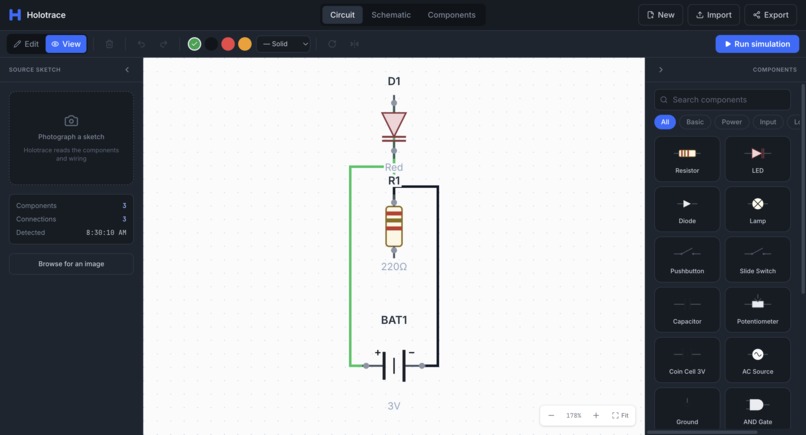Select the R1 resistor on canvas
806x435 pixels.
(394, 226)
